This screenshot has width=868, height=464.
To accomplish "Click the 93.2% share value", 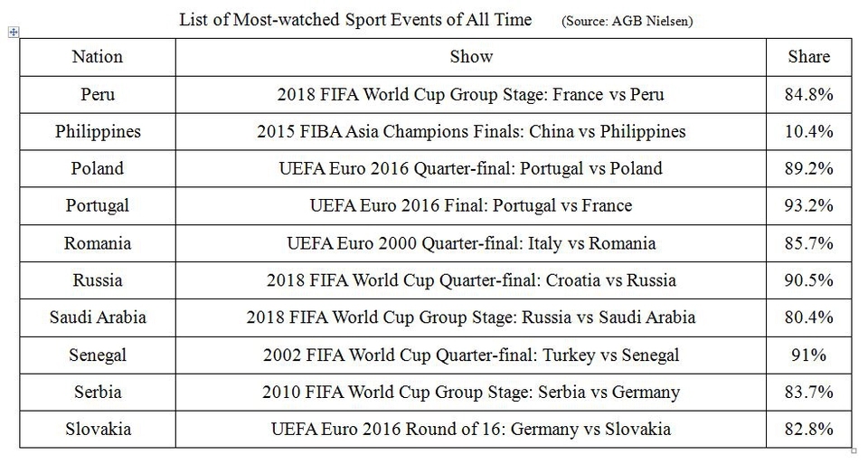I will point(808,205).
